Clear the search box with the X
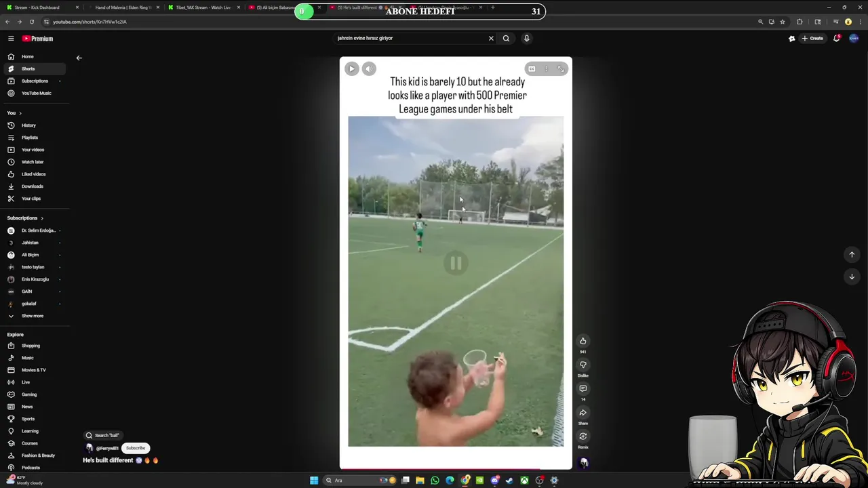Image resolution: width=868 pixels, height=488 pixels. [x=491, y=39]
